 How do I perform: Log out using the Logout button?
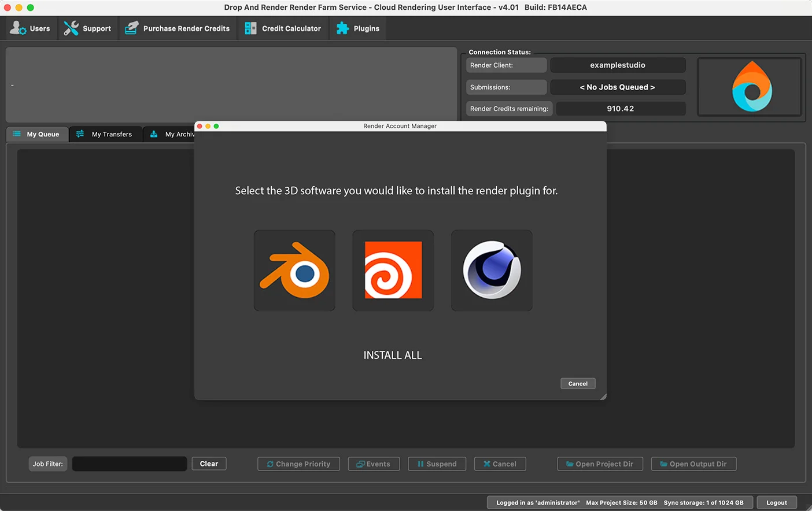coord(777,503)
